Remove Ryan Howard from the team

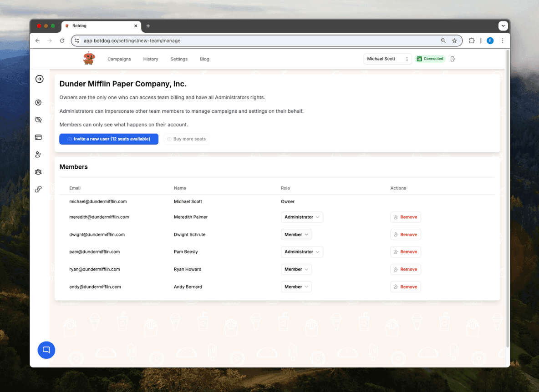(x=406, y=269)
